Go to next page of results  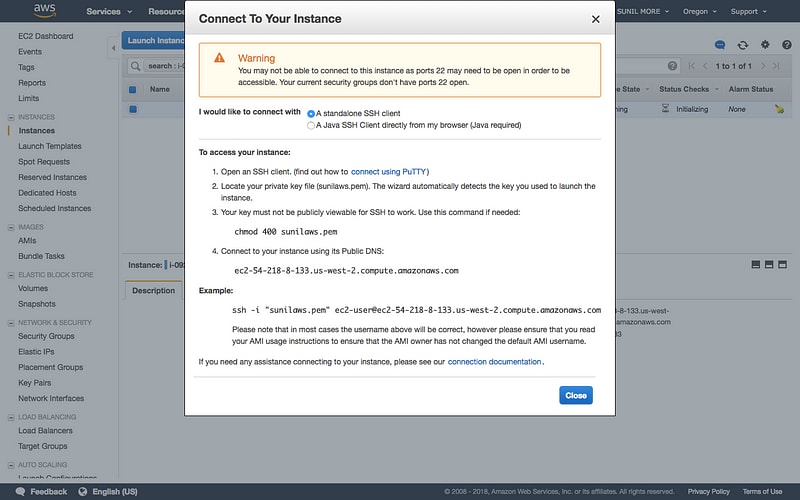point(763,66)
